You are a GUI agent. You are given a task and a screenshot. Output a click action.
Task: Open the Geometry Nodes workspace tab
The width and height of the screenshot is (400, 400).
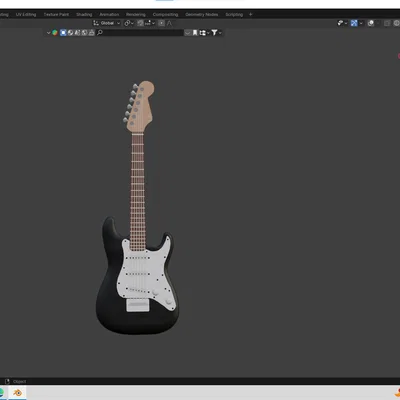coord(202,14)
